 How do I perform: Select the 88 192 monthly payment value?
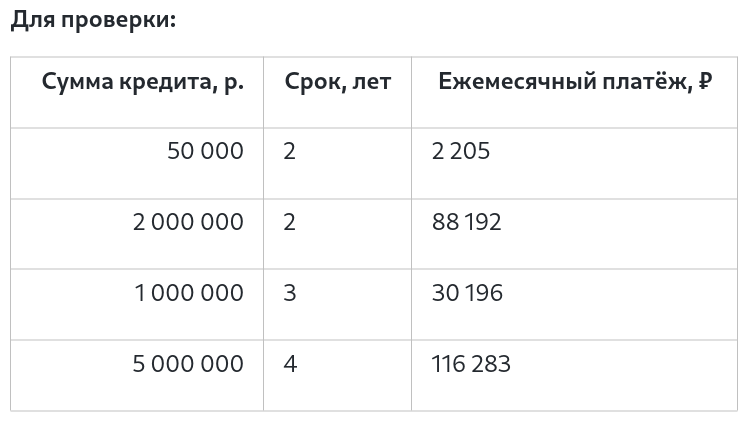466,222
